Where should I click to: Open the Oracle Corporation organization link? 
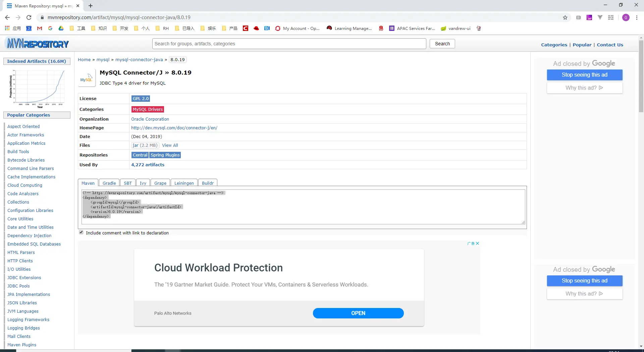tap(150, 119)
